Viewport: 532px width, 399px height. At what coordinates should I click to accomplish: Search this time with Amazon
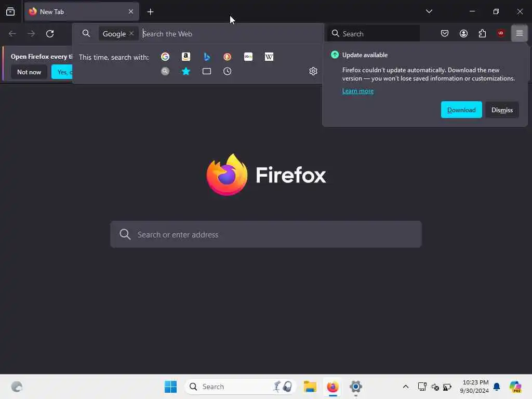pos(186,57)
